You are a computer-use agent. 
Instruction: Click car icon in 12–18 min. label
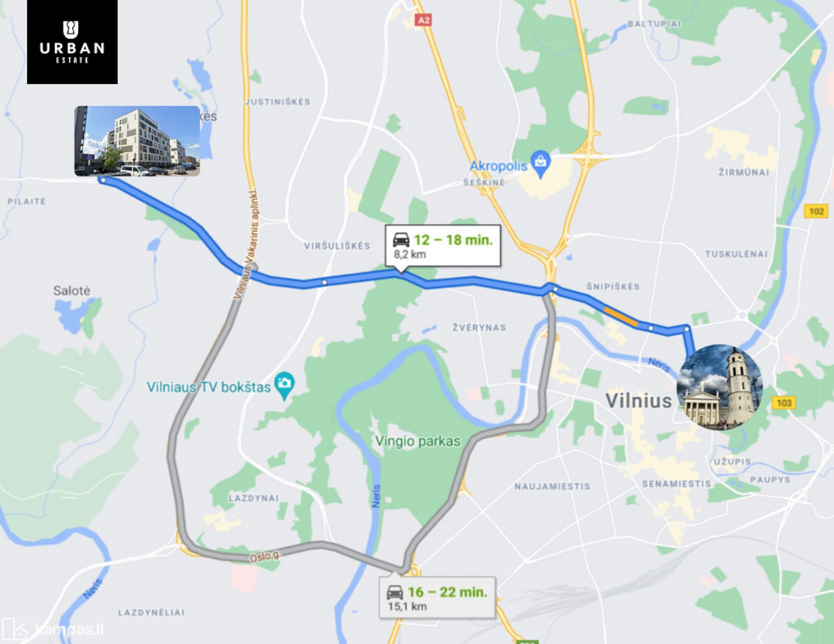click(401, 240)
